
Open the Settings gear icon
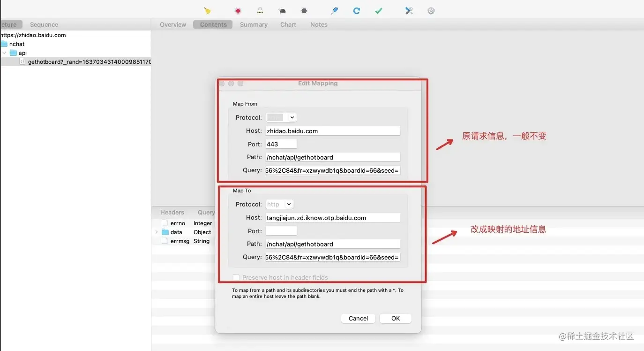(x=431, y=11)
